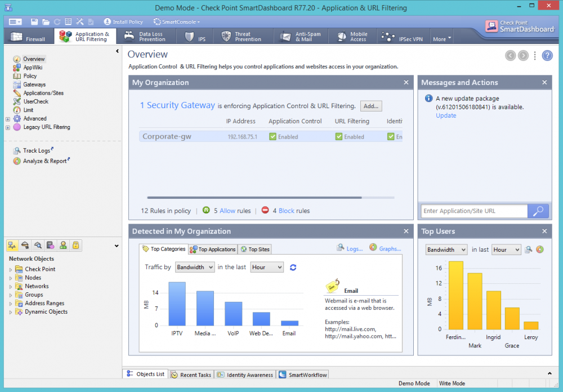Image resolution: width=563 pixels, height=392 pixels.
Task: Click the Save icon in top toolbar
Action: click(x=34, y=22)
